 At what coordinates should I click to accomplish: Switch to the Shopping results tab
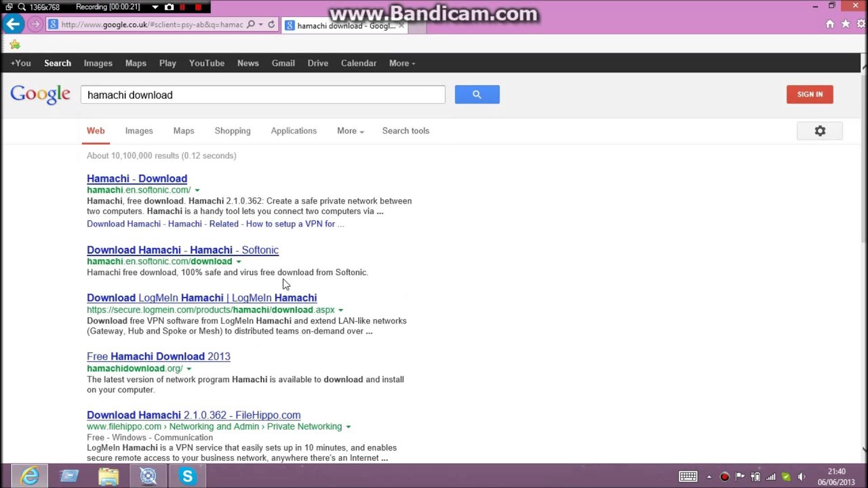click(233, 131)
